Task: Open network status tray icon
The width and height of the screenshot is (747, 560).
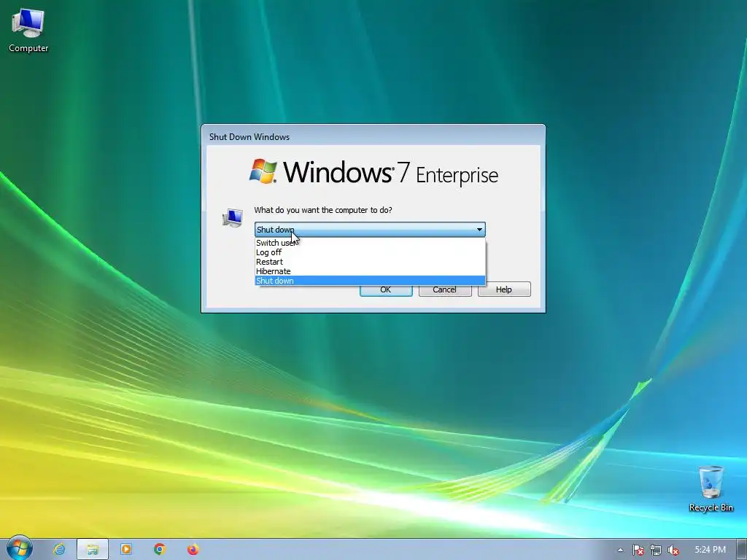Action: coord(656,550)
